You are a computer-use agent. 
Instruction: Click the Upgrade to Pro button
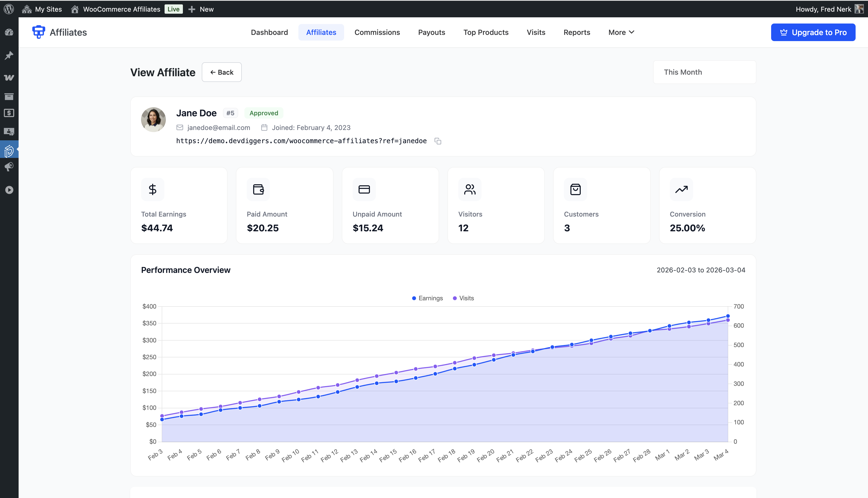pos(813,32)
